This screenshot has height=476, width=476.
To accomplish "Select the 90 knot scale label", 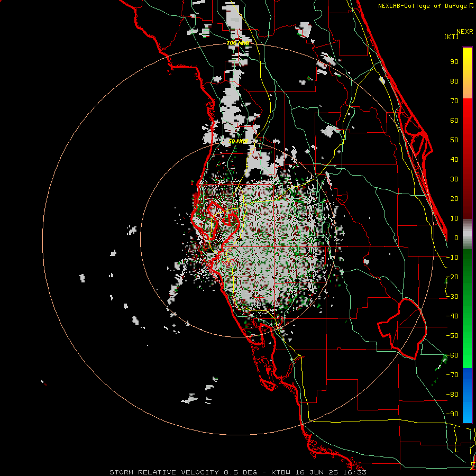I will 454,62.
